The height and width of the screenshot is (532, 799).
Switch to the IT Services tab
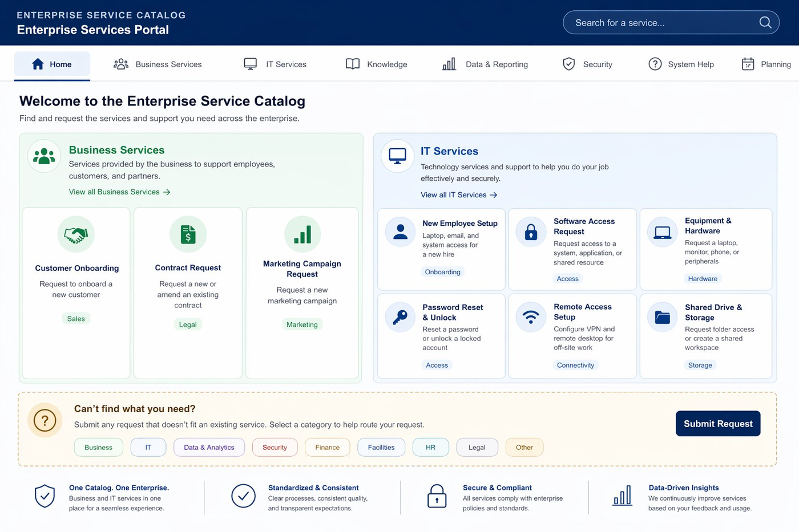(275, 64)
